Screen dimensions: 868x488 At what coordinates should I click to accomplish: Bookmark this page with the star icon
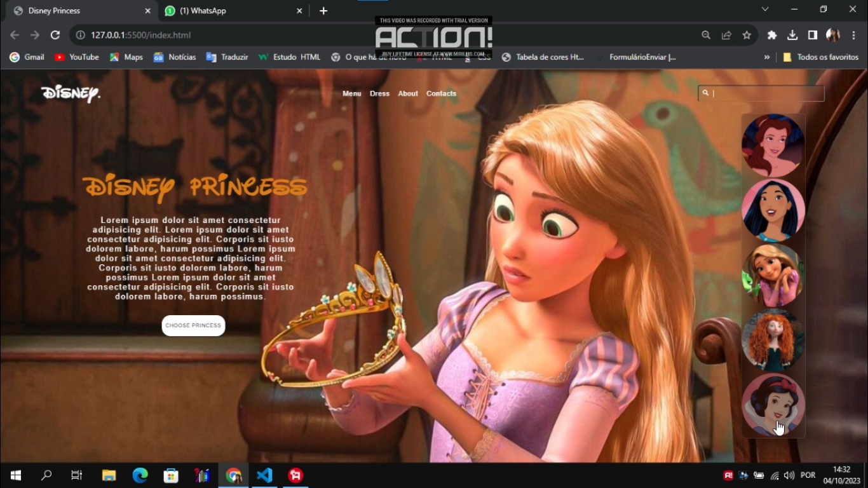click(x=747, y=35)
